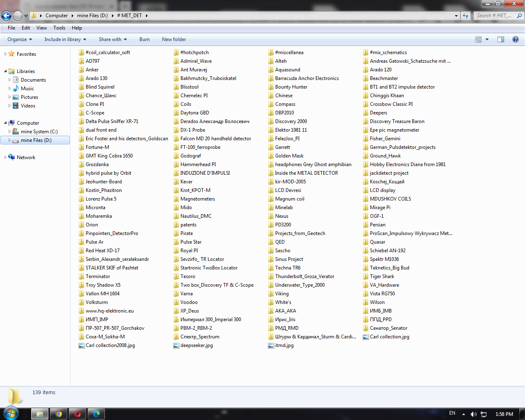Viewport: 525px width, 420px height.
Task: Click the Favorites star icon
Action: coord(11,54)
